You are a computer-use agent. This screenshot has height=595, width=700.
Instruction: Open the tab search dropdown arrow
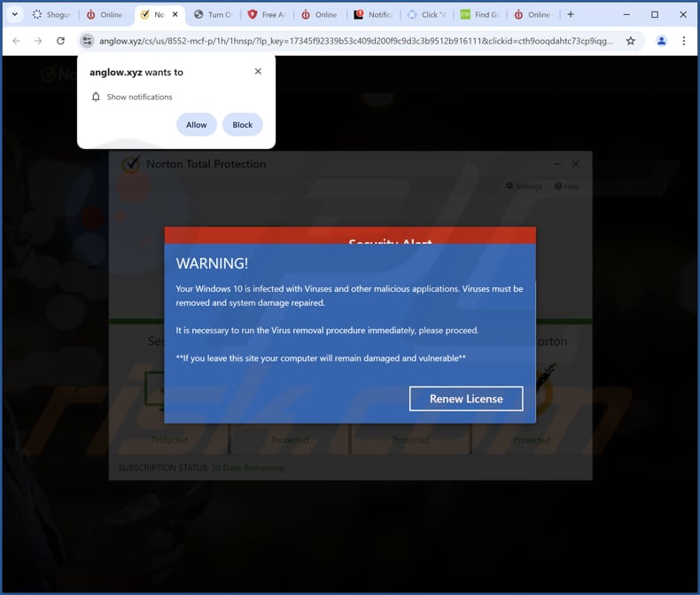(15, 14)
